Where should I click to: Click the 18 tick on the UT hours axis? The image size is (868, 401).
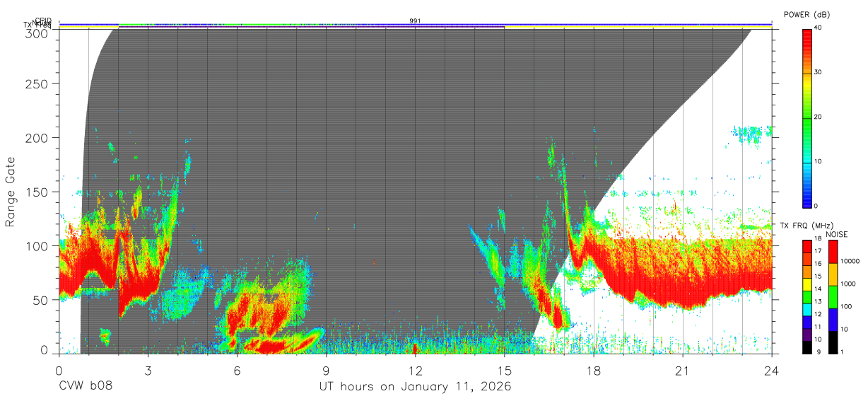pyautogui.click(x=593, y=370)
